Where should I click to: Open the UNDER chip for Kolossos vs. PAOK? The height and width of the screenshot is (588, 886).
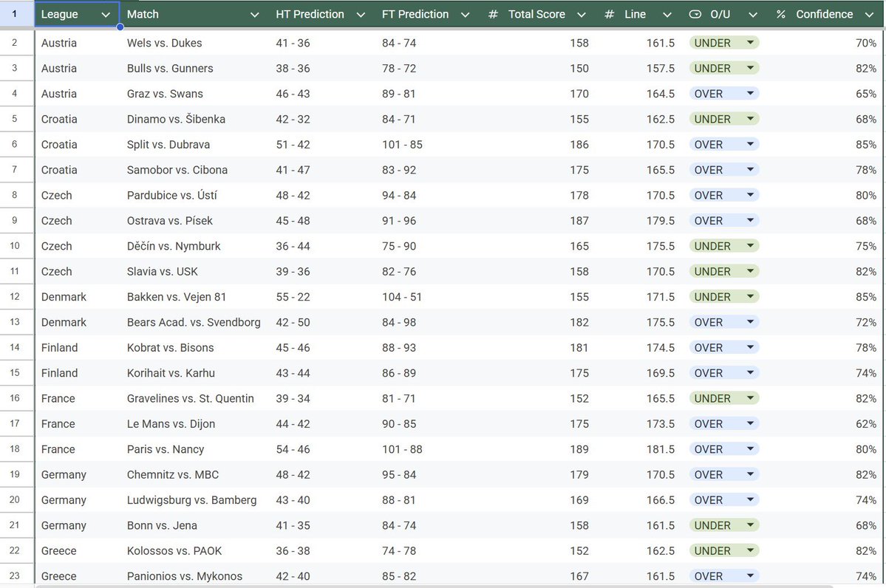[724, 551]
